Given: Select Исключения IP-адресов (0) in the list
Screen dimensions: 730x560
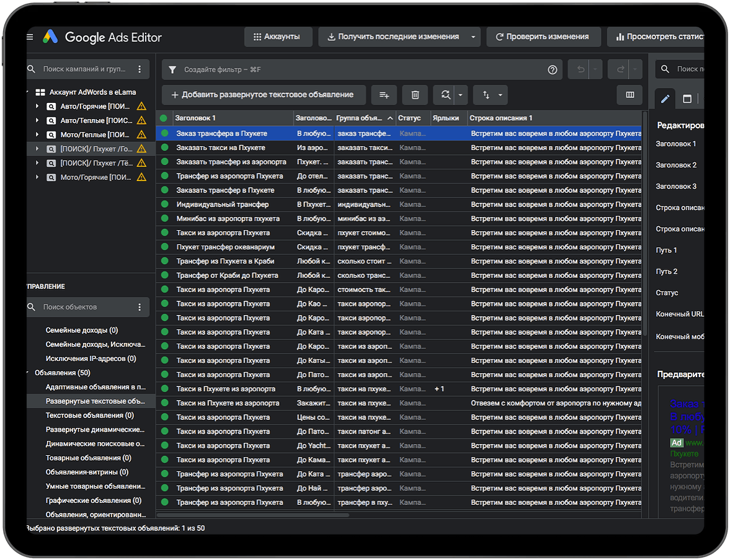Looking at the screenshot, I should coord(91,358).
